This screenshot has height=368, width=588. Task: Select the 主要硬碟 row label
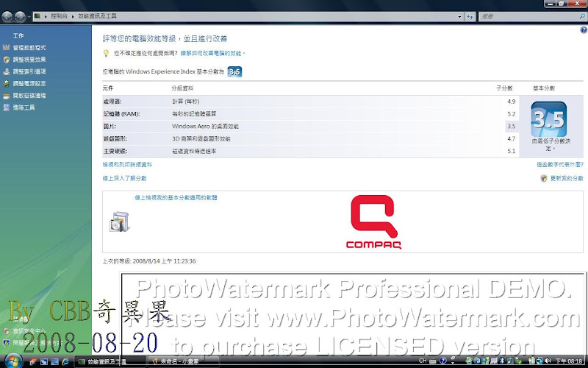pos(115,151)
